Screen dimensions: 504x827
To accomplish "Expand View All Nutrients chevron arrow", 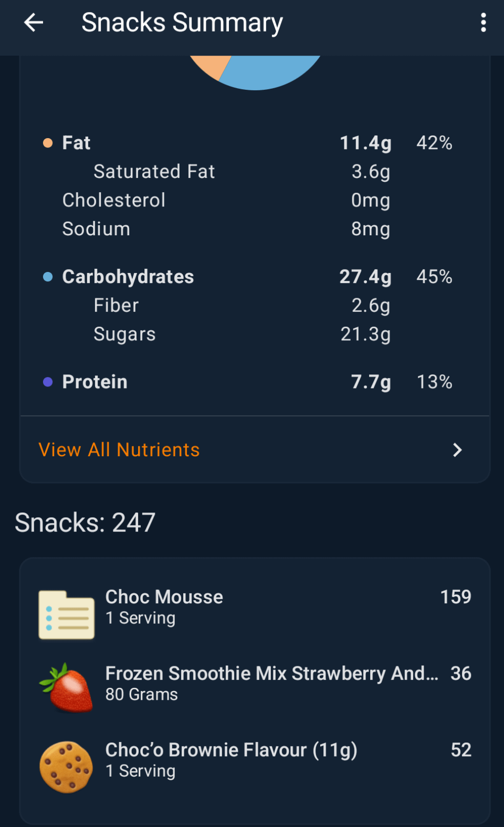I will [x=457, y=450].
